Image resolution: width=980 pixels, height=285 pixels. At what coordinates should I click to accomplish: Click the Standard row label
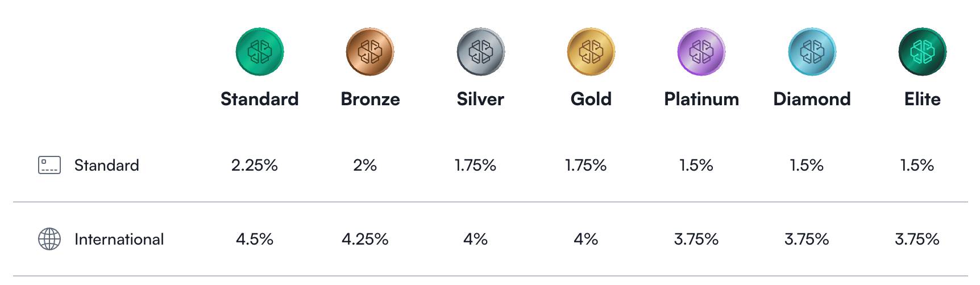coord(107,165)
